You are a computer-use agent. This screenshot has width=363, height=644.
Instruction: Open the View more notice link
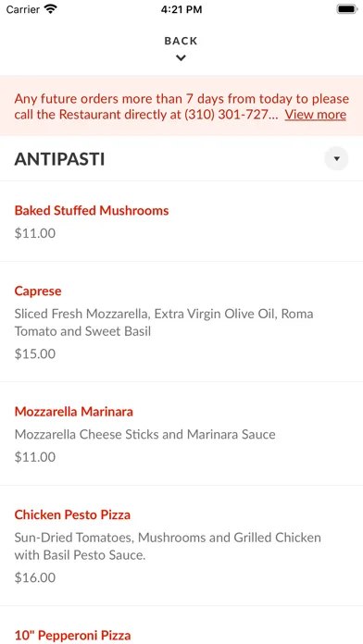[x=316, y=115]
